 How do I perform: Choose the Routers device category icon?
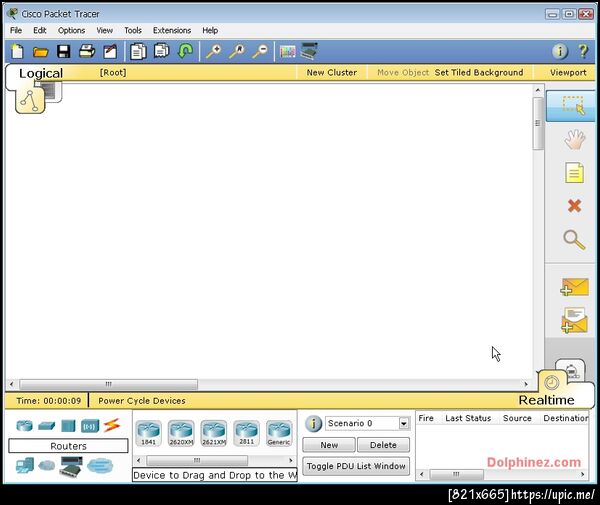24,425
